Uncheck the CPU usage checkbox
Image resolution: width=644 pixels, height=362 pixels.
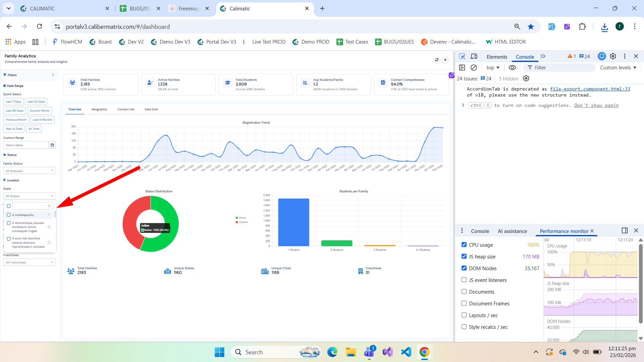coord(464,245)
